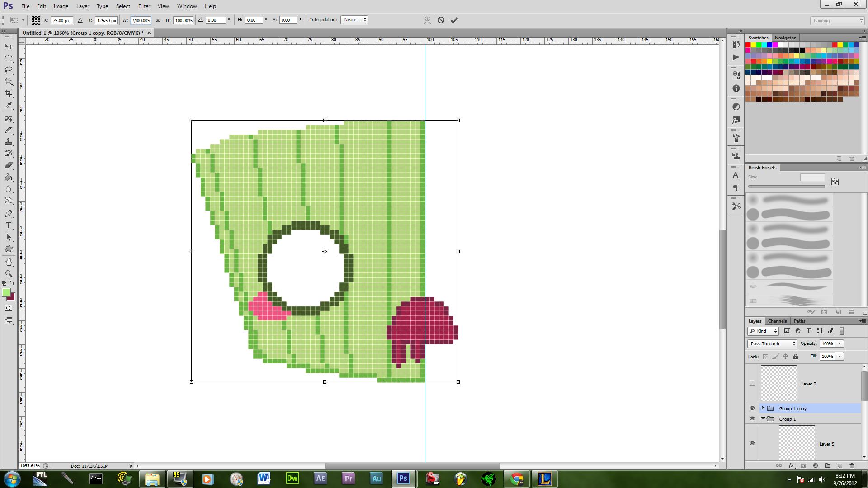Open the Fill slider dropdown arrow
This screenshot has height=488, width=868.
(x=840, y=357)
